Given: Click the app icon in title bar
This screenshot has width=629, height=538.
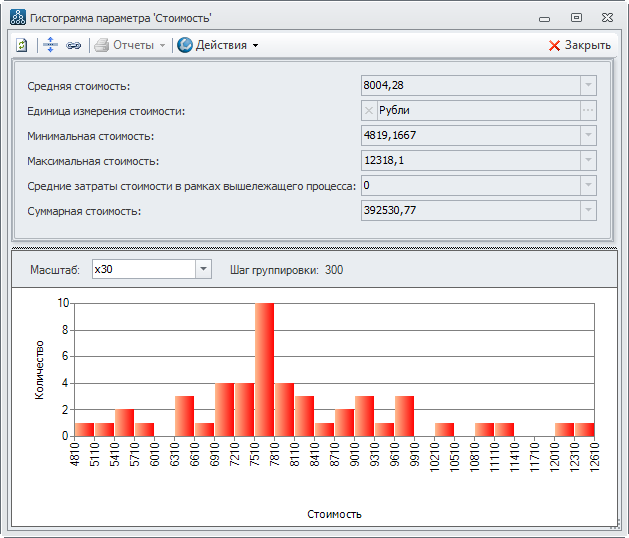Looking at the screenshot, I should click(17, 18).
